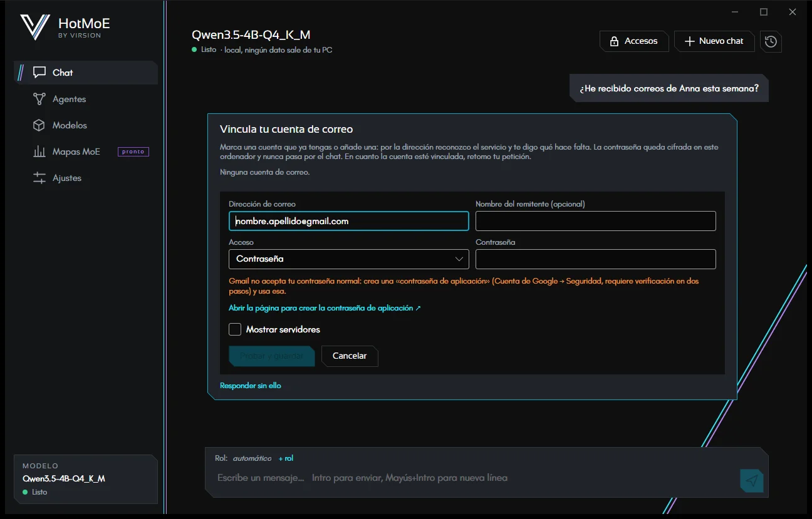Click the MODELO status card in sidebar
The width and height of the screenshot is (812, 519).
86,479
